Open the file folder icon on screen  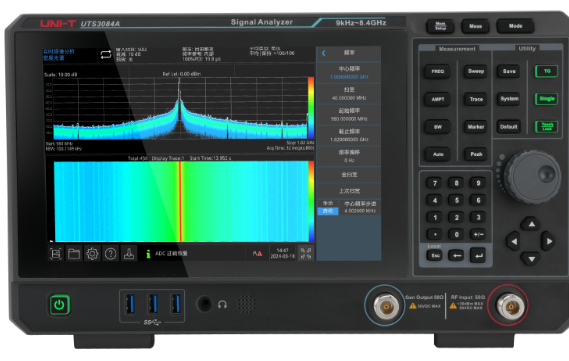[74, 253]
